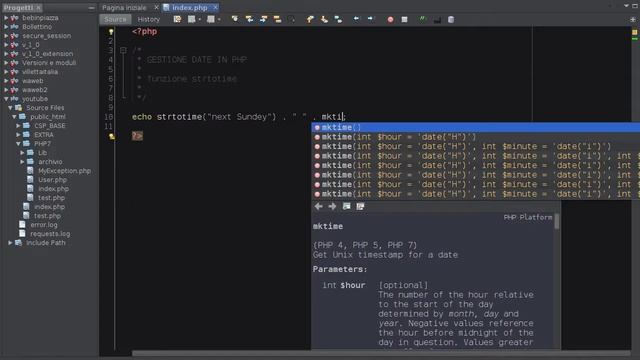Choose mktime suggestion with only $hour parameter
The width and height of the screenshot is (640, 360).
476,137
